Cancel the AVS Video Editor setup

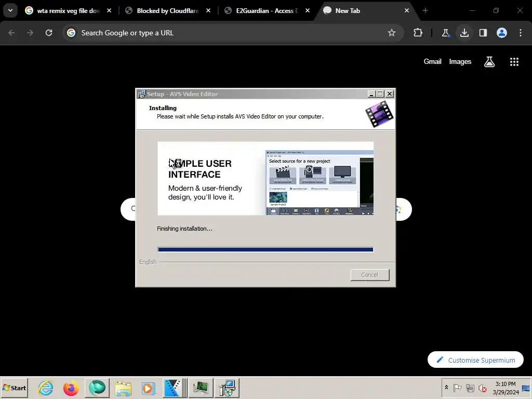pyautogui.click(x=370, y=275)
